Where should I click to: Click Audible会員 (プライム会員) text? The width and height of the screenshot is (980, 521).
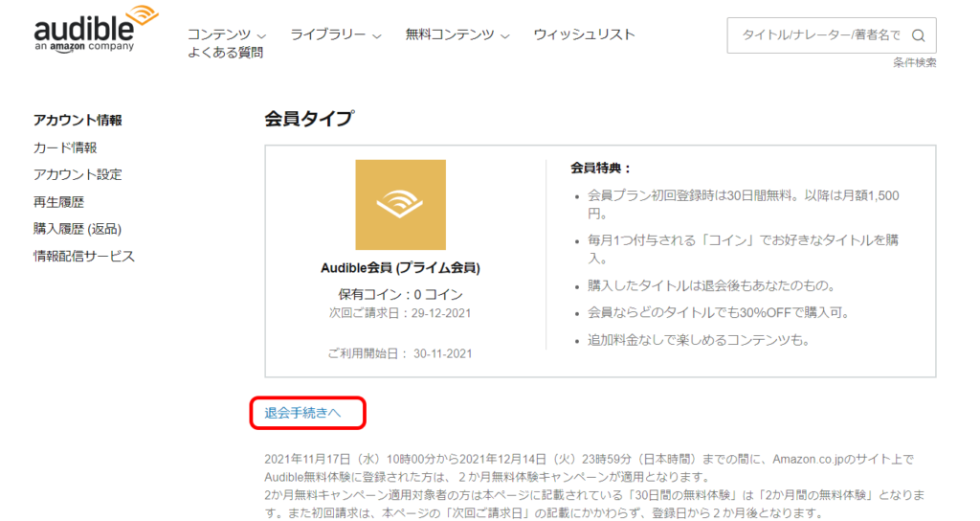pyautogui.click(x=401, y=268)
